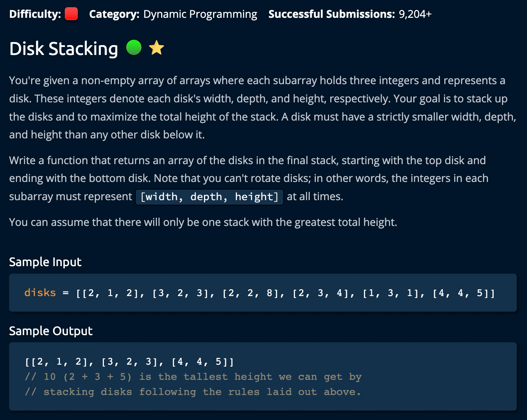Click the sample output array line
527x420 pixels.
coord(129,362)
